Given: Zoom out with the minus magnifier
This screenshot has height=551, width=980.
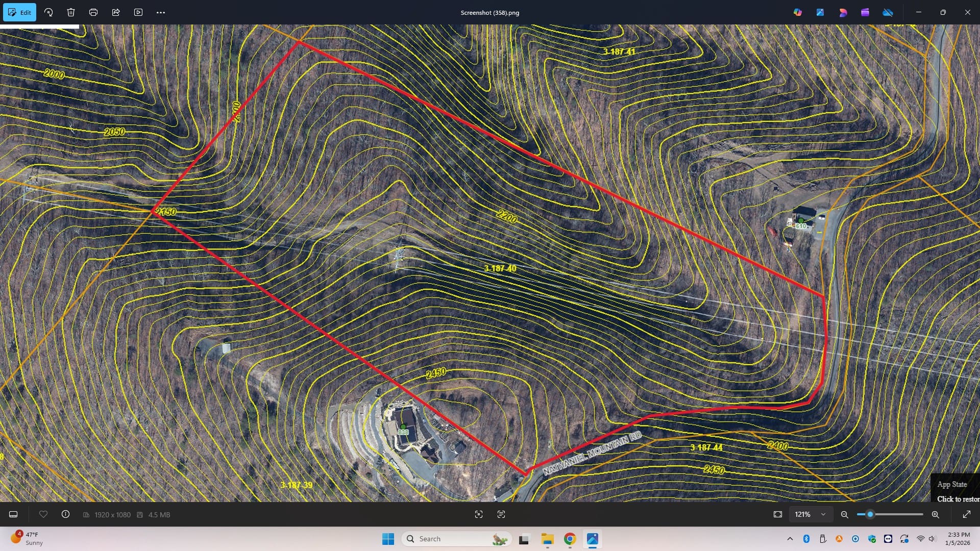Looking at the screenshot, I should coord(845,514).
